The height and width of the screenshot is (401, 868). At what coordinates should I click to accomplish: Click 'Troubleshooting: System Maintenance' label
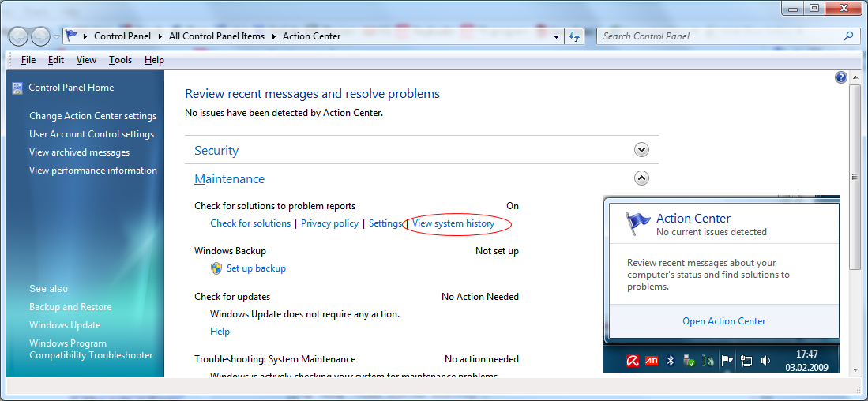[275, 359]
